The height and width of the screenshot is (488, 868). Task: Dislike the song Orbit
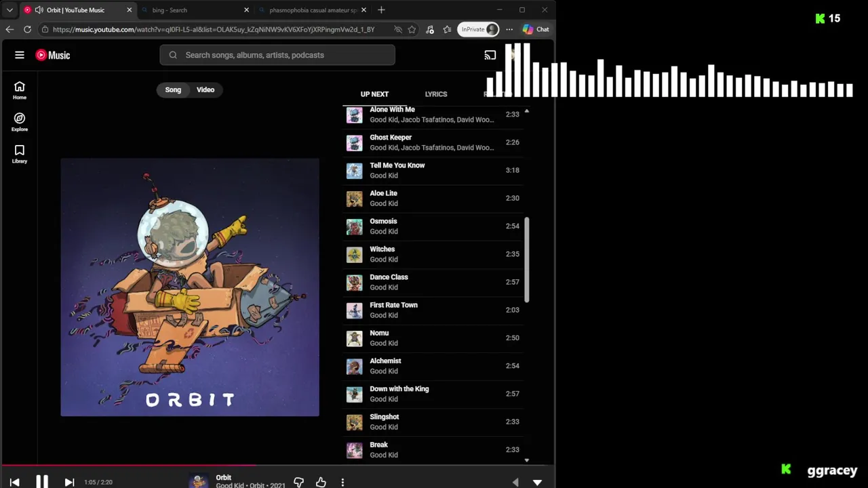pos(298,482)
